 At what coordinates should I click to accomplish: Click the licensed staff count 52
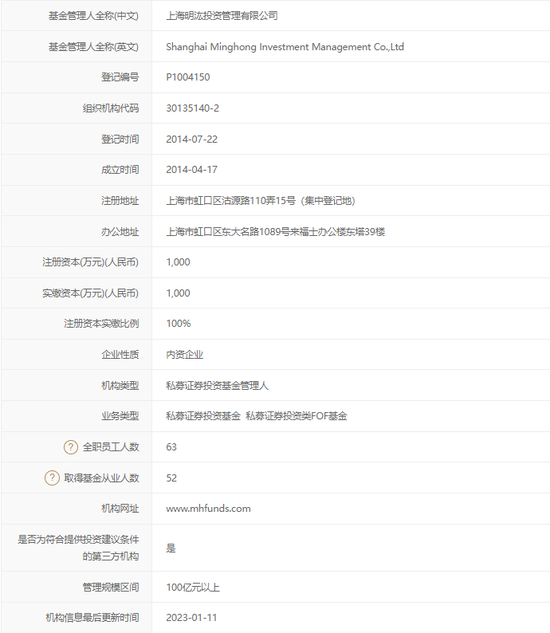click(x=171, y=478)
